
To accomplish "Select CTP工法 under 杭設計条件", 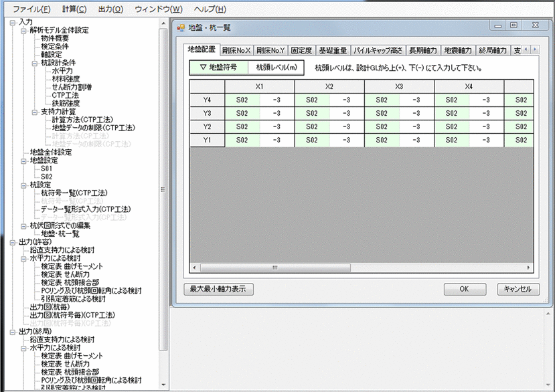I will click(65, 95).
